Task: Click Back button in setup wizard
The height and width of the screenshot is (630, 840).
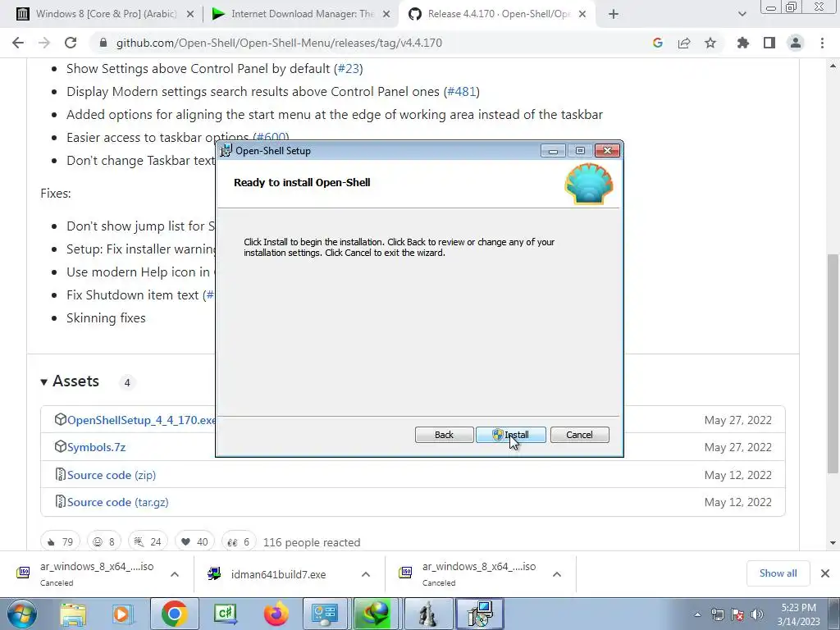Action: pos(444,435)
